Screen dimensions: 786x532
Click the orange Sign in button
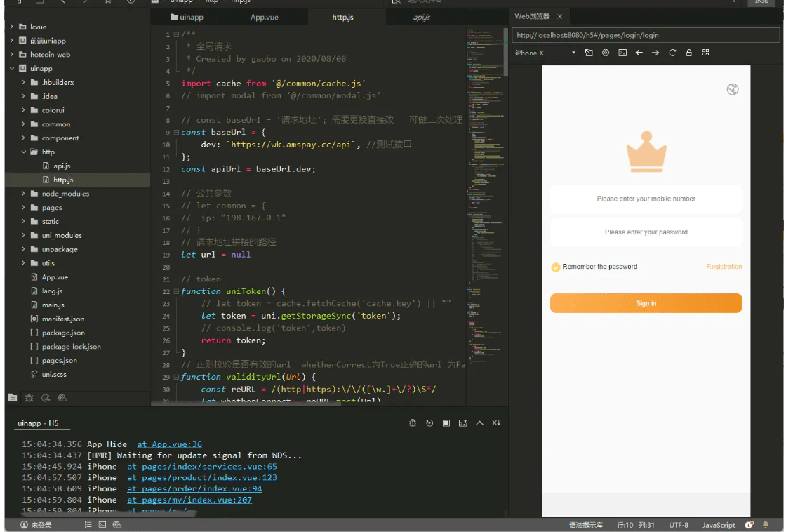[646, 303]
